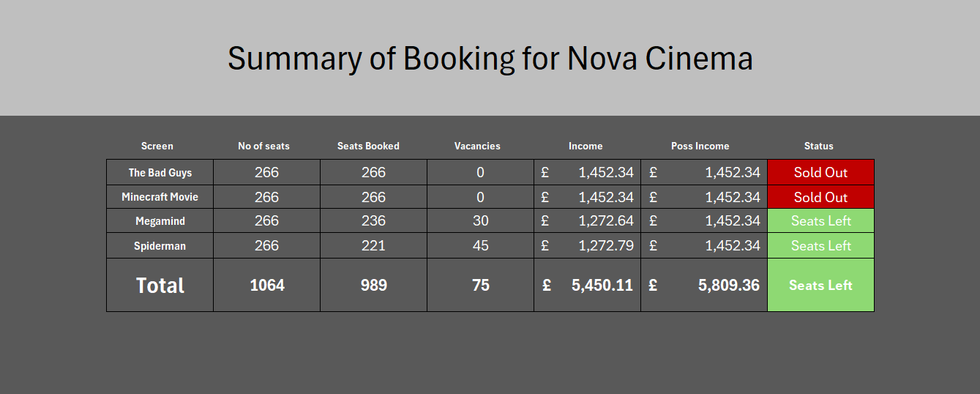Image resolution: width=980 pixels, height=394 pixels.
Task: Select the Seats Booked column header
Action: tap(368, 146)
